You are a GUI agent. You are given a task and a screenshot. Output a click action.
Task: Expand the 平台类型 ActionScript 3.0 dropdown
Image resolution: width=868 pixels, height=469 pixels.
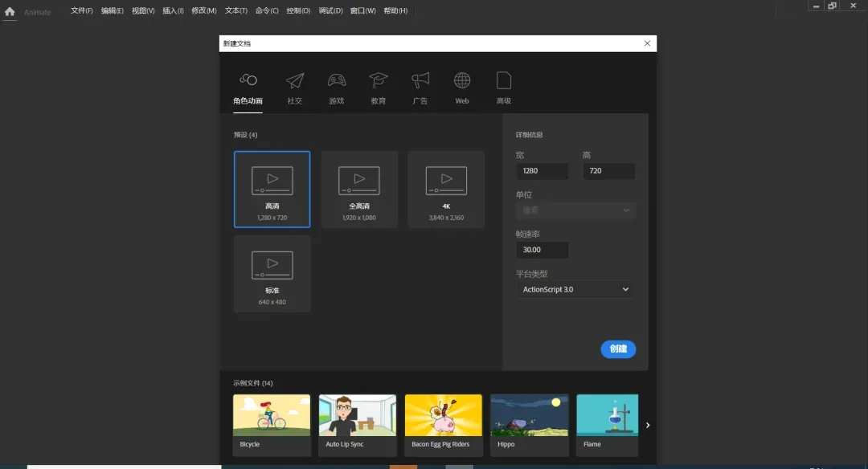pos(575,289)
